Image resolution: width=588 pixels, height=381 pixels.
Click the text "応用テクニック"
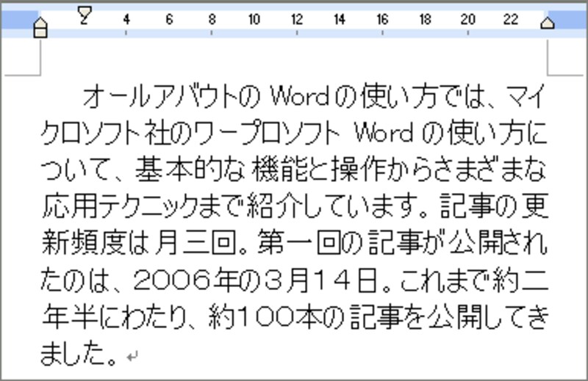(119, 207)
